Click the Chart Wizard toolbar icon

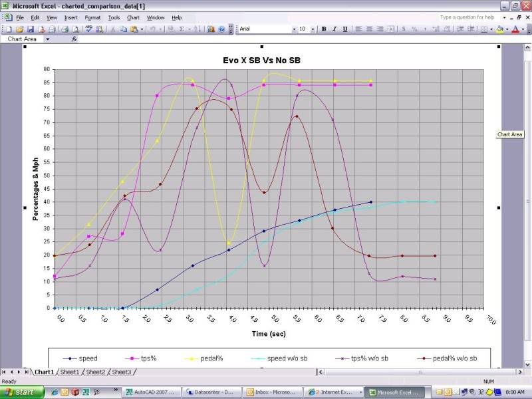[211, 29]
